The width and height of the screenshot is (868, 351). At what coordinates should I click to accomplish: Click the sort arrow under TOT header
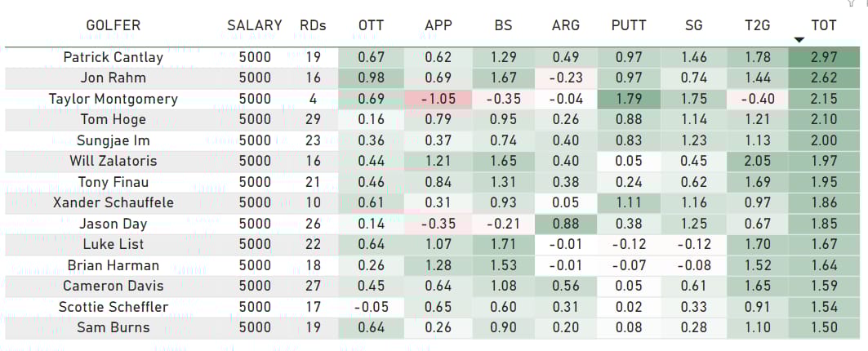[799, 40]
